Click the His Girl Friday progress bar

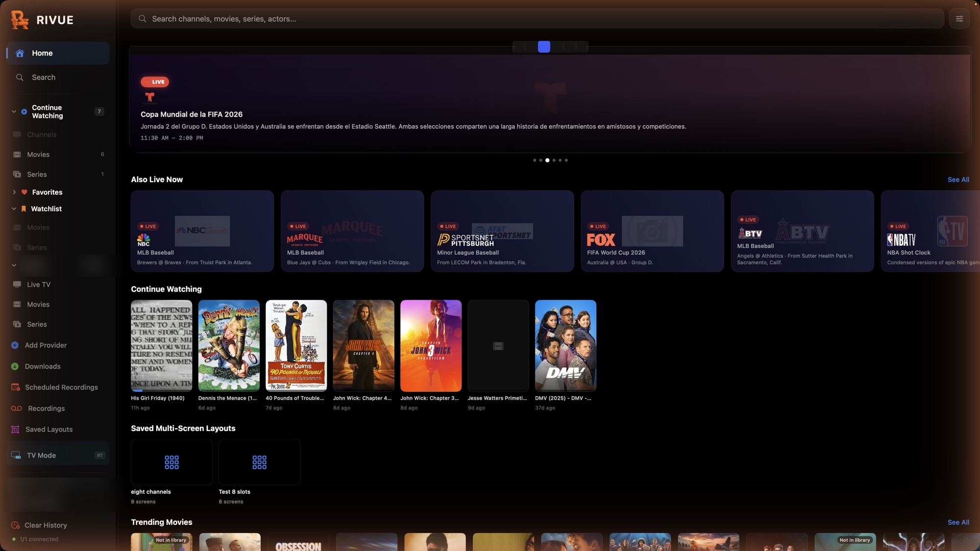click(161, 390)
